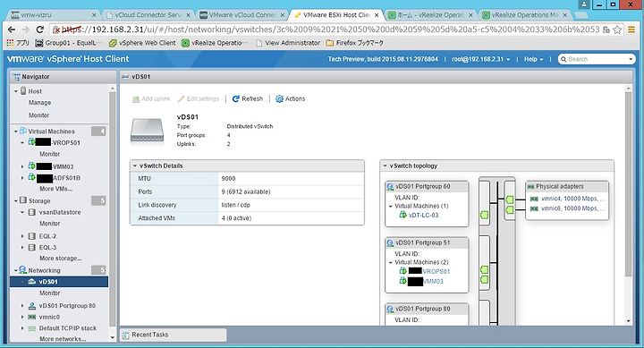Click the vDT-LC-03 virtual machine icon
Viewport: 644px width, 348px height.
coord(402,215)
